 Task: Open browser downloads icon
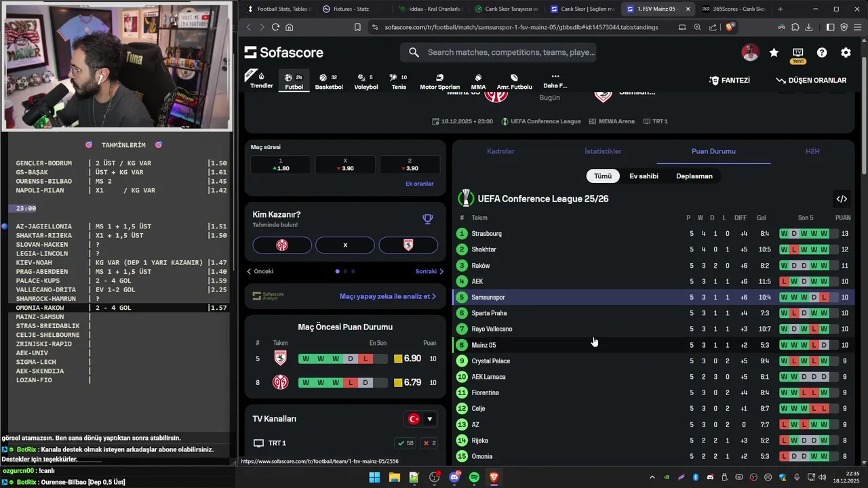[809, 27]
